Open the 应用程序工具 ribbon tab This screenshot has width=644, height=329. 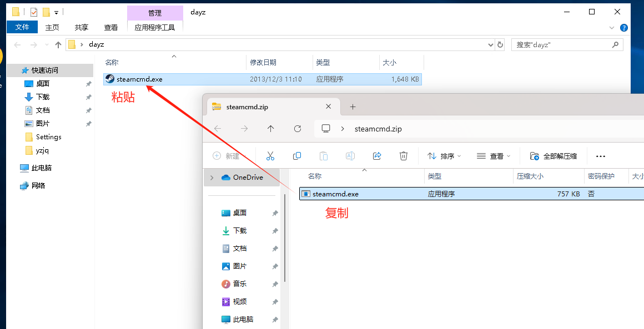[155, 28]
